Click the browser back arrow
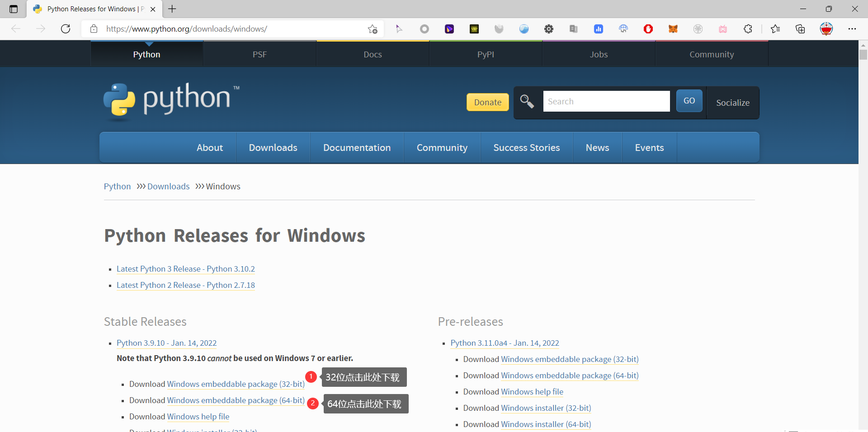Viewport: 868px width, 432px height. click(16, 29)
